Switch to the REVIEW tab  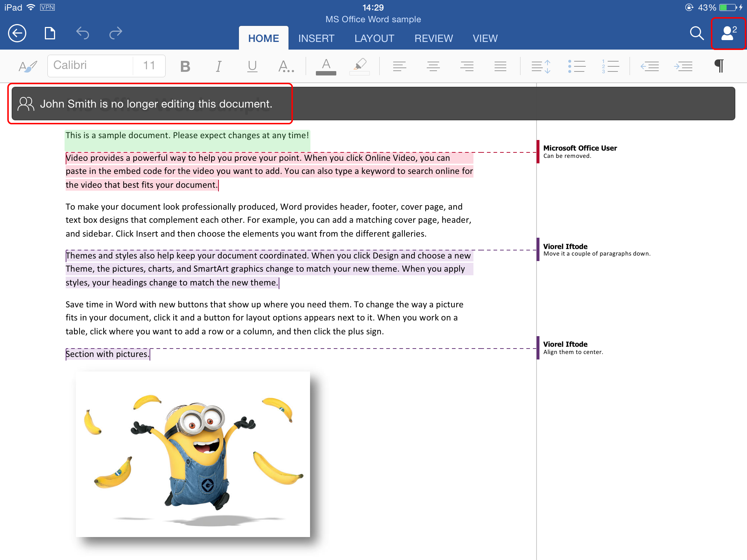(x=434, y=38)
